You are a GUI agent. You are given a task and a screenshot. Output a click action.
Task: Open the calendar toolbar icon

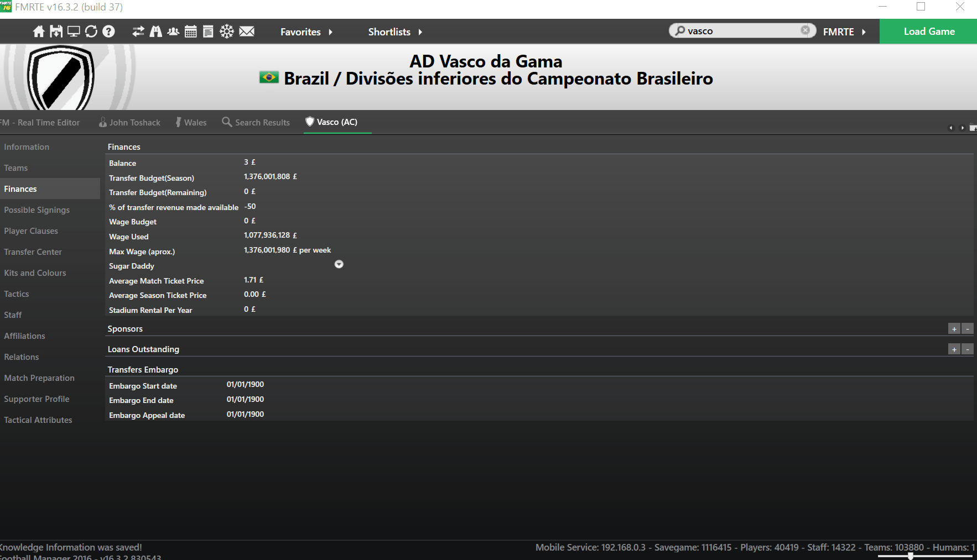pyautogui.click(x=191, y=32)
